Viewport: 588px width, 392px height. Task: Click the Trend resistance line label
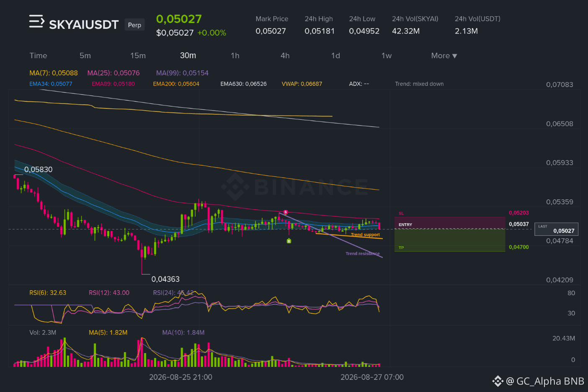(x=363, y=253)
